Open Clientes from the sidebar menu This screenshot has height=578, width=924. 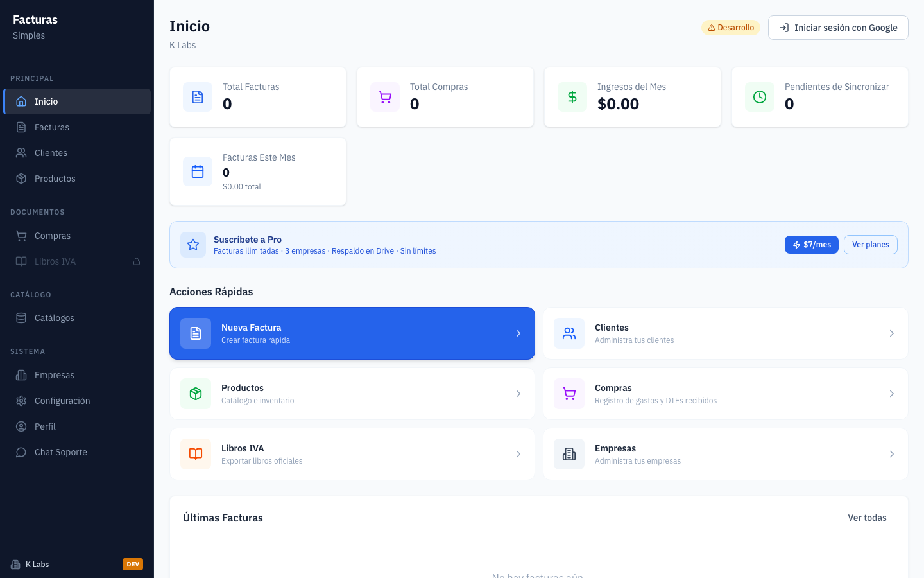[x=77, y=153]
